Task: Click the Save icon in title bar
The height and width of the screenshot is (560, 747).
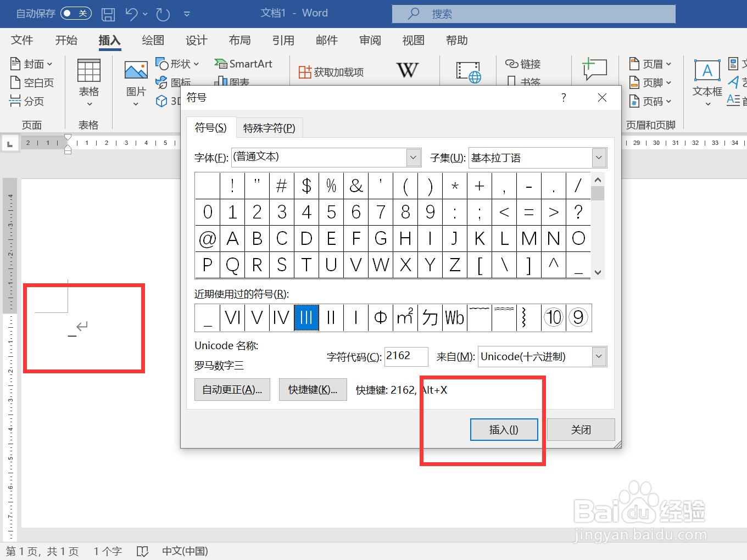Action: (x=108, y=14)
